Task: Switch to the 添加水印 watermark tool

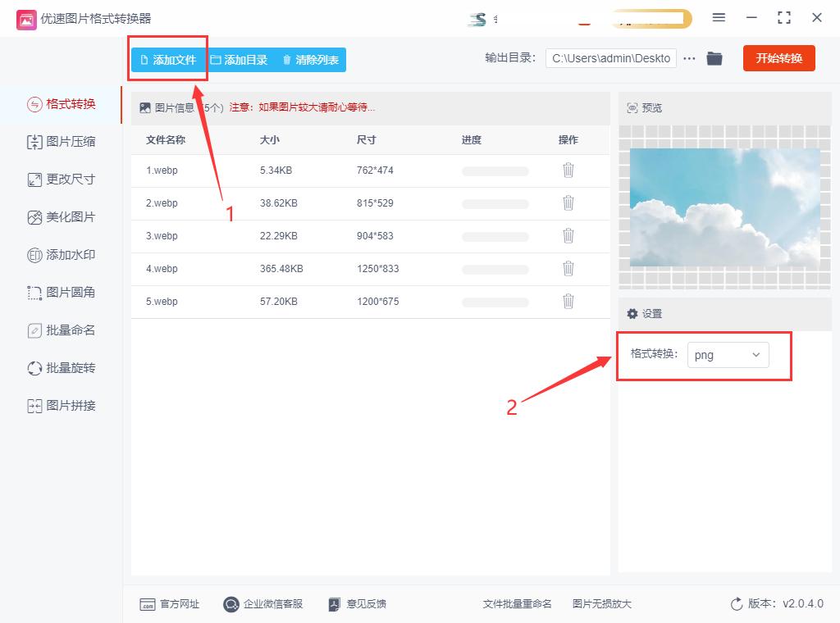Action: (62, 255)
